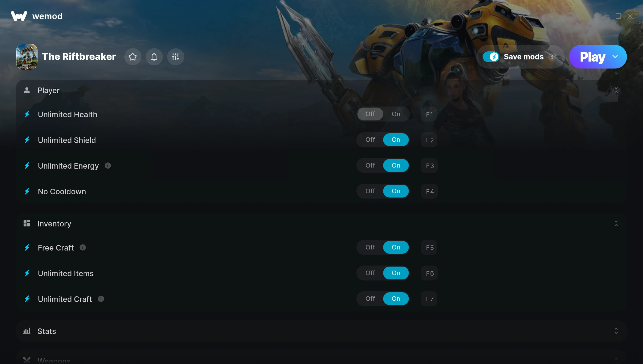This screenshot has width=643, height=364.
Task: Click the F6 hotkey for Unlimited Items
Action: click(429, 273)
